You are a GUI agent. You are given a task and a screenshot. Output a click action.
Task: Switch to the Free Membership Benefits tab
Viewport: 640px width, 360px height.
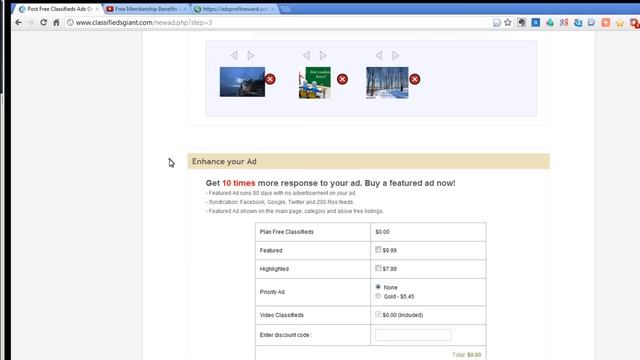tap(146, 9)
